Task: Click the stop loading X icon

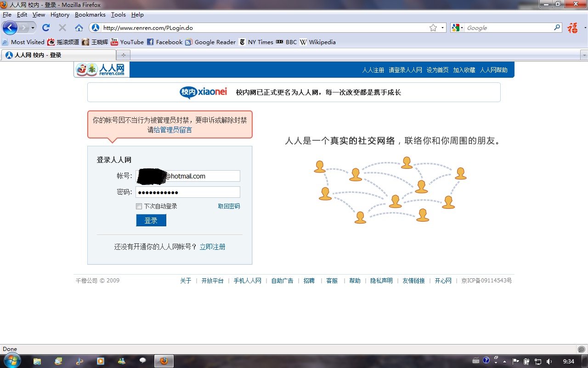Action: 62,28
